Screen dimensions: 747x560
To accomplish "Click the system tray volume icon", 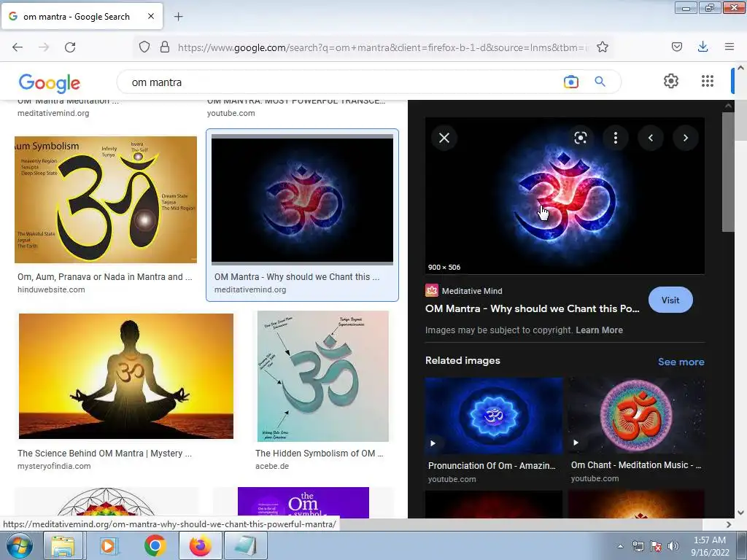I will click(673, 546).
